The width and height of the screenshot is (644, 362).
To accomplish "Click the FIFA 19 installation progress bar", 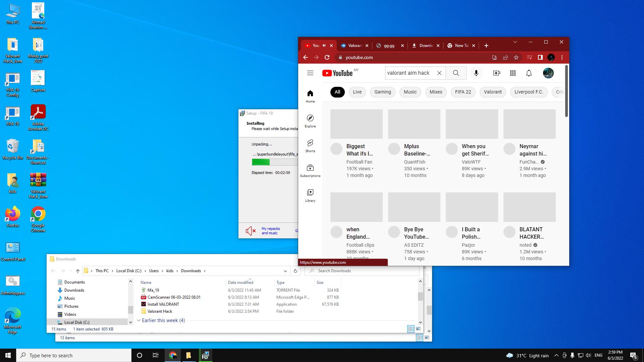I will point(274,162).
